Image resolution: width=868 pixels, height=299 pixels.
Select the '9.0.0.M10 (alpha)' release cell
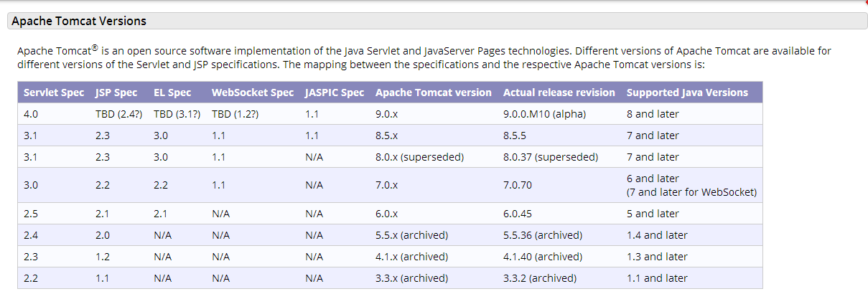546,114
